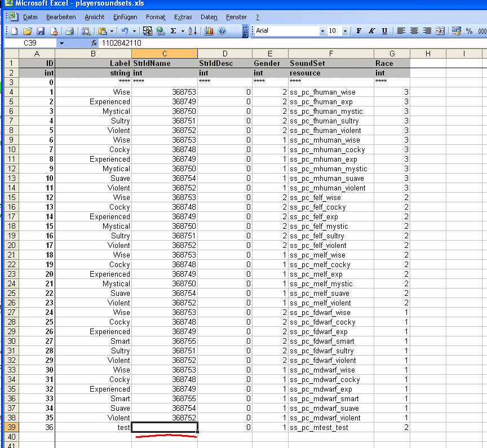Open the Chart Wizard icon

(209, 31)
